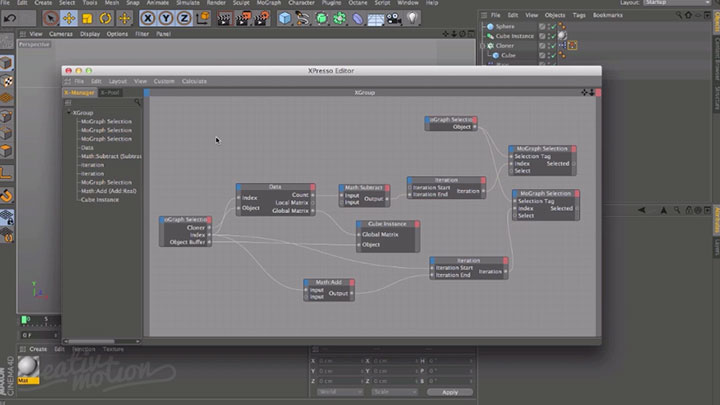
Task: Click the purple deformer icon
Action: pos(357,18)
